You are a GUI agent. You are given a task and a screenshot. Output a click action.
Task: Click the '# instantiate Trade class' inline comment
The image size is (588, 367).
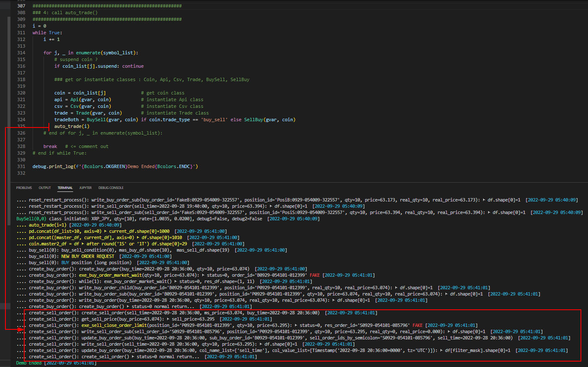point(175,113)
